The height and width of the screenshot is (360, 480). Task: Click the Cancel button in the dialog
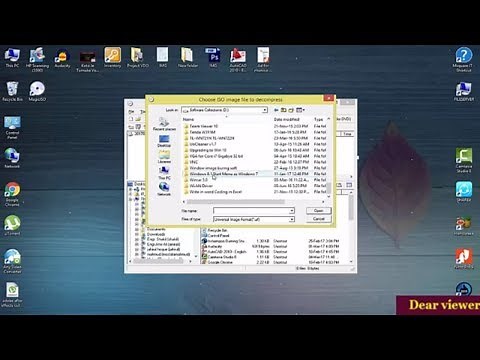click(319, 219)
